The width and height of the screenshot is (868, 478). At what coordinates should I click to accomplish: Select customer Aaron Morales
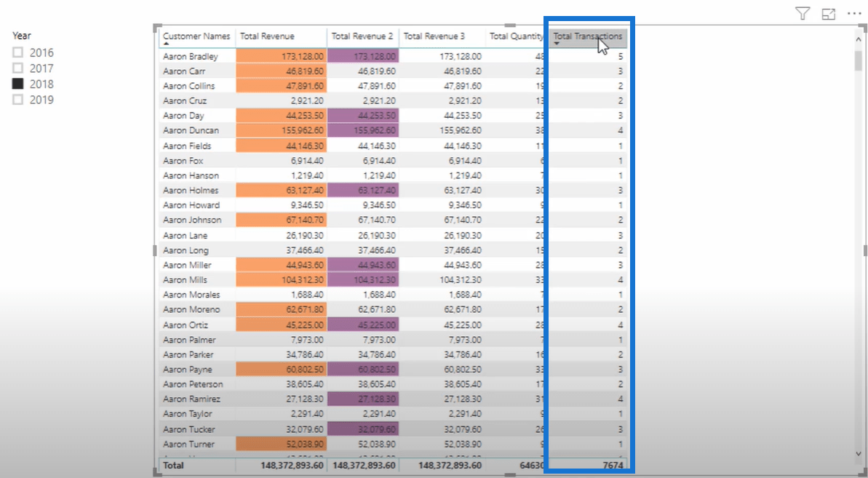pos(191,295)
